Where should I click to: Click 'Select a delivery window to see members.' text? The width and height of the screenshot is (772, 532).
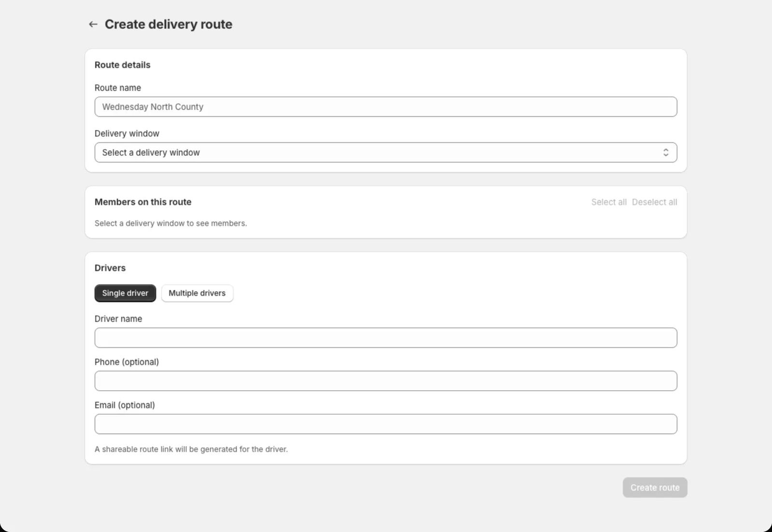(x=171, y=223)
